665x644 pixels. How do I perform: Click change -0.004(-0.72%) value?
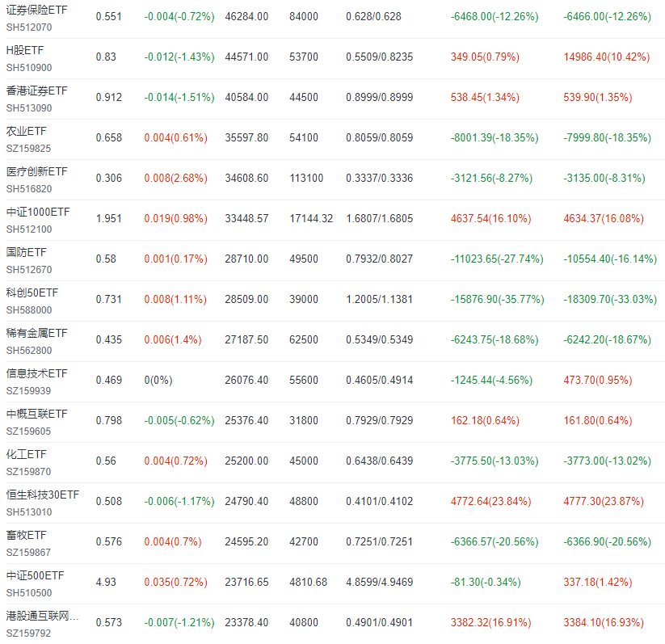179,16
